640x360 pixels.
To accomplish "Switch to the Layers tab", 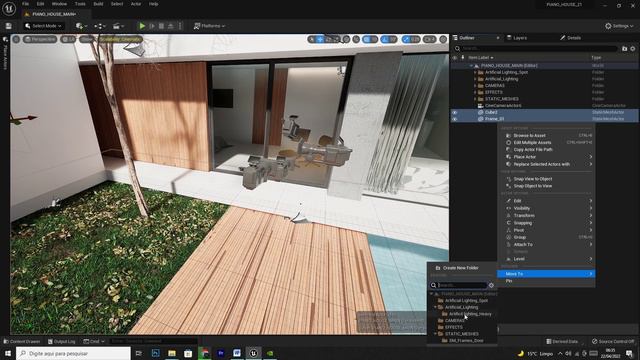I will (517, 38).
